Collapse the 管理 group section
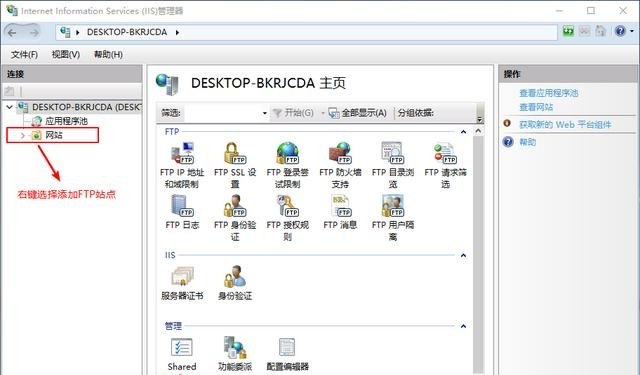 [x=463, y=326]
